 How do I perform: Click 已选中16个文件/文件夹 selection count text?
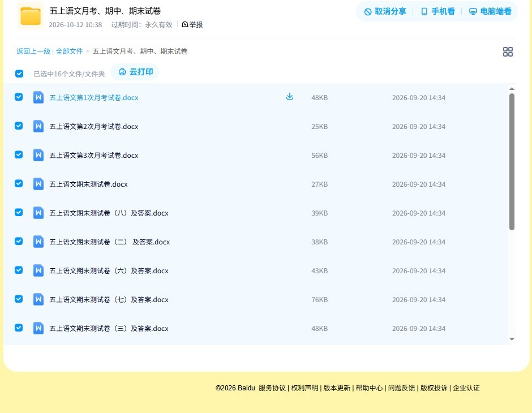pyautogui.click(x=69, y=74)
